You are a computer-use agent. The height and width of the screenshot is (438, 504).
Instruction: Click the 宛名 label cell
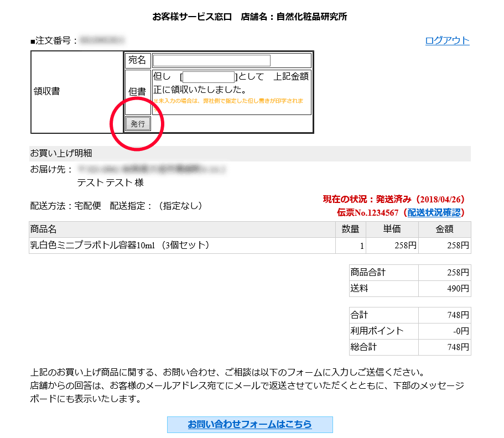138,60
